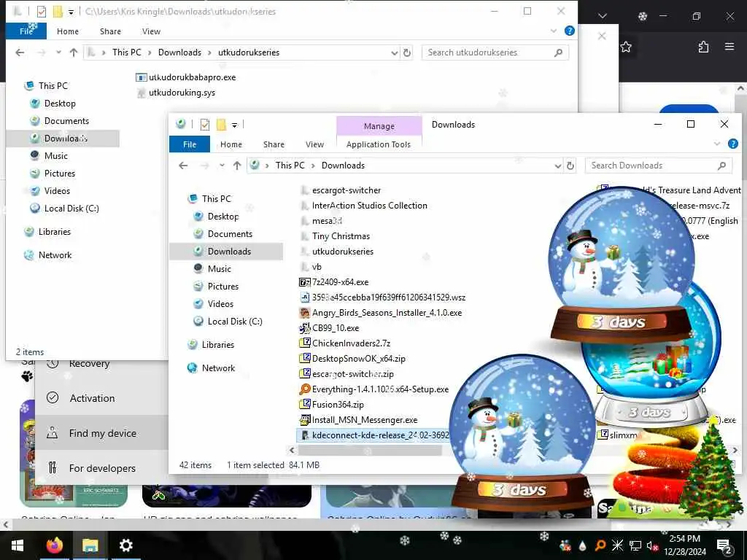Open the Firefox extensions puzzle icon
Screen dimensions: 747x560
[x=703, y=47]
